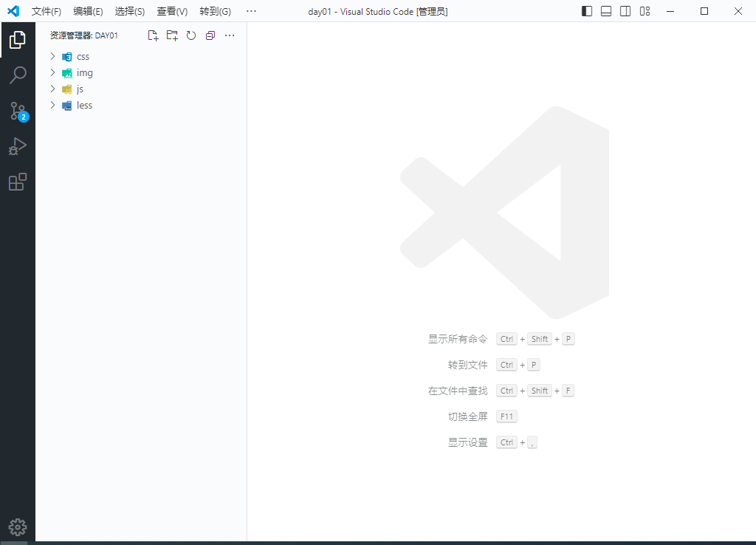Toggle bottom panel layout button
This screenshot has width=756, height=545.
pos(606,11)
